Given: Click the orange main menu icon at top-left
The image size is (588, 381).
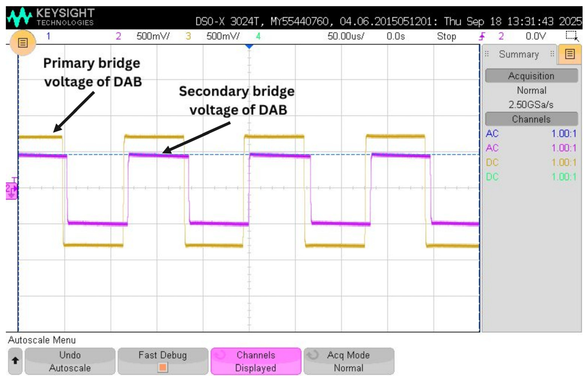Looking at the screenshot, I should point(23,43).
